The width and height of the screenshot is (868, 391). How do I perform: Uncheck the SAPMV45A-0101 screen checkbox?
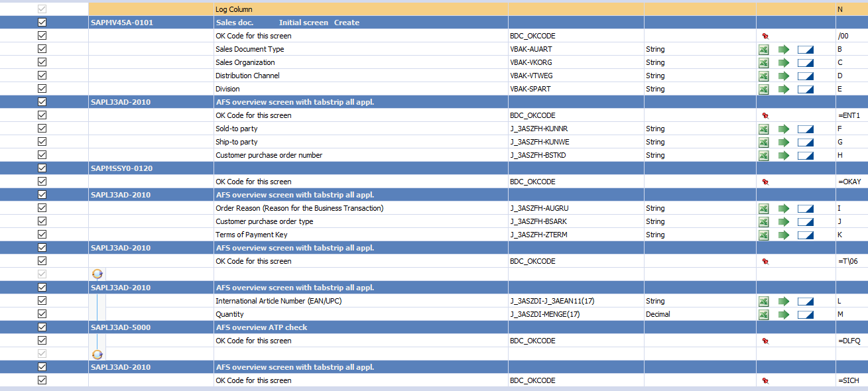pyautogui.click(x=42, y=23)
